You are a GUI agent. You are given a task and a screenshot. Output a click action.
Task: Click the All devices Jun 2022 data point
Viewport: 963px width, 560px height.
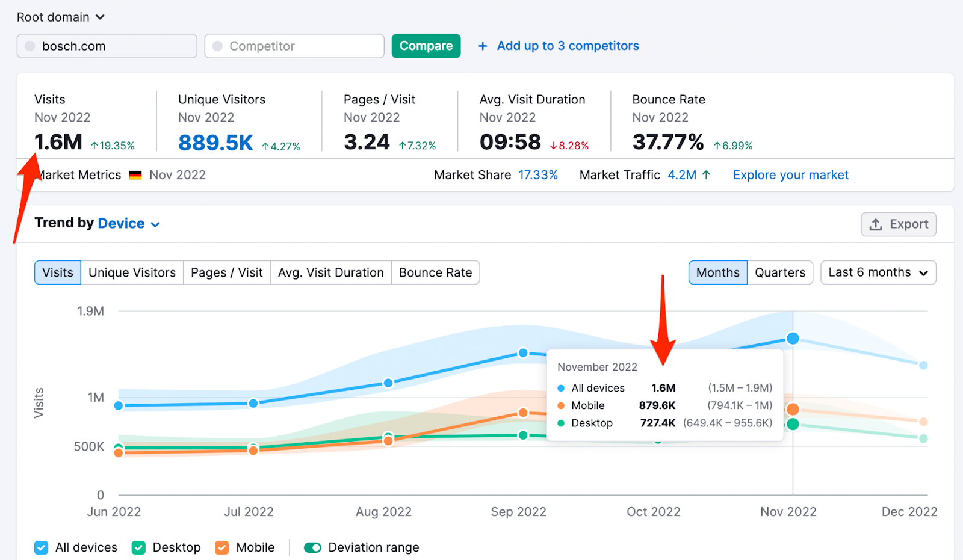pyautogui.click(x=119, y=405)
